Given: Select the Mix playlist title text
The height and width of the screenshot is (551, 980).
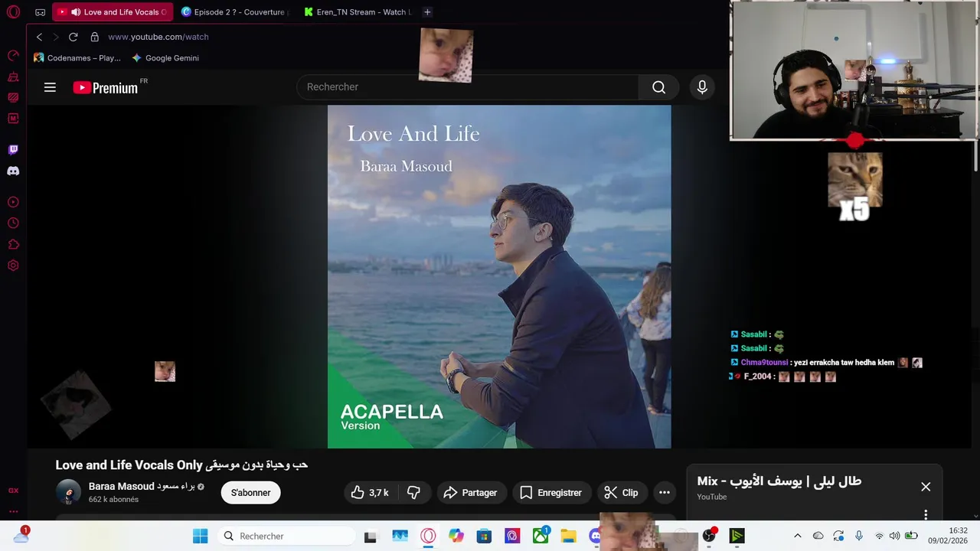Looking at the screenshot, I should click(x=779, y=481).
